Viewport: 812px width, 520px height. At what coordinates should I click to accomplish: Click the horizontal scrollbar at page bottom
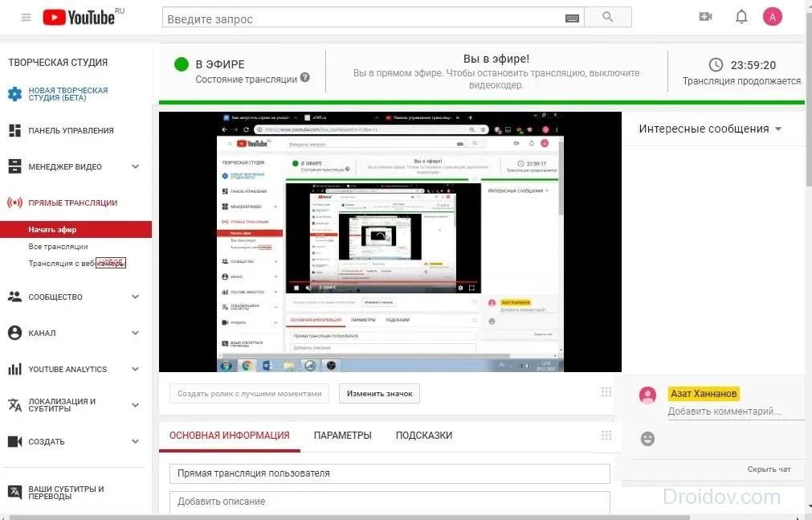pyautogui.click(x=349, y=518)
